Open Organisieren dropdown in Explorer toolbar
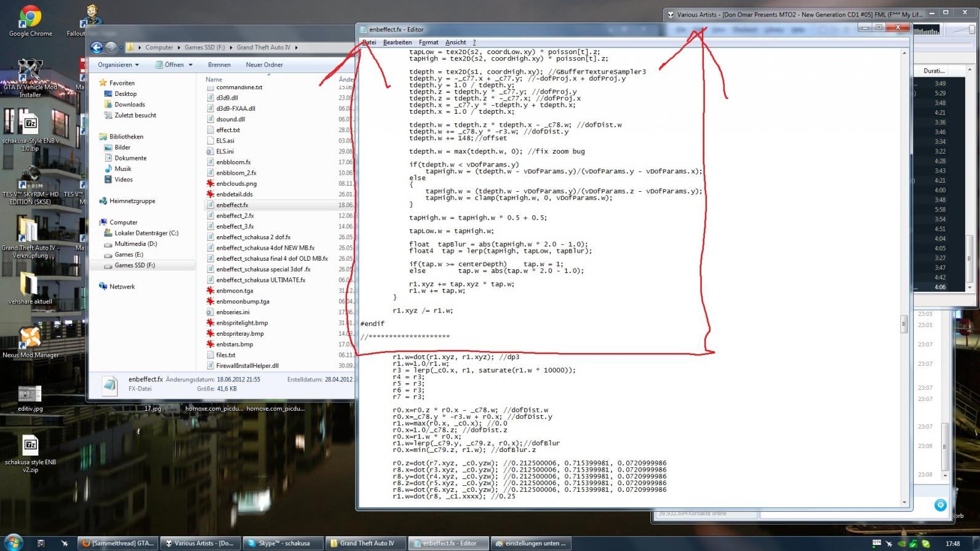This screenshot has height=551, width=980. pos(118,65)
